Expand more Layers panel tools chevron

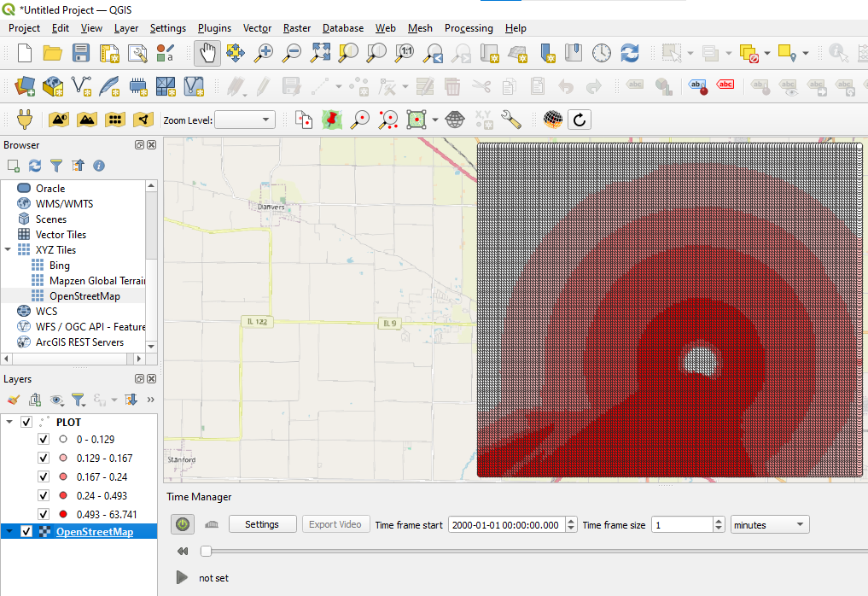[x=150, y=400]
